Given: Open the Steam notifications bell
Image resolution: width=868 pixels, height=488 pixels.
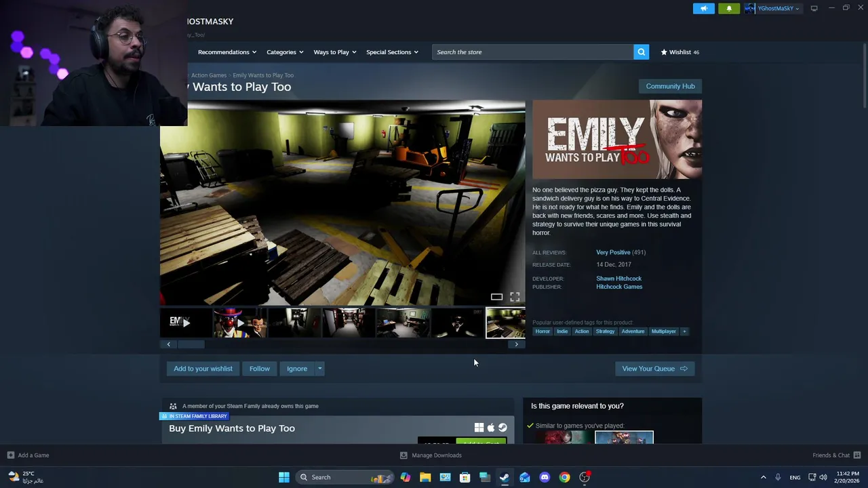Looking at the screenshot, I should [729, 8].
